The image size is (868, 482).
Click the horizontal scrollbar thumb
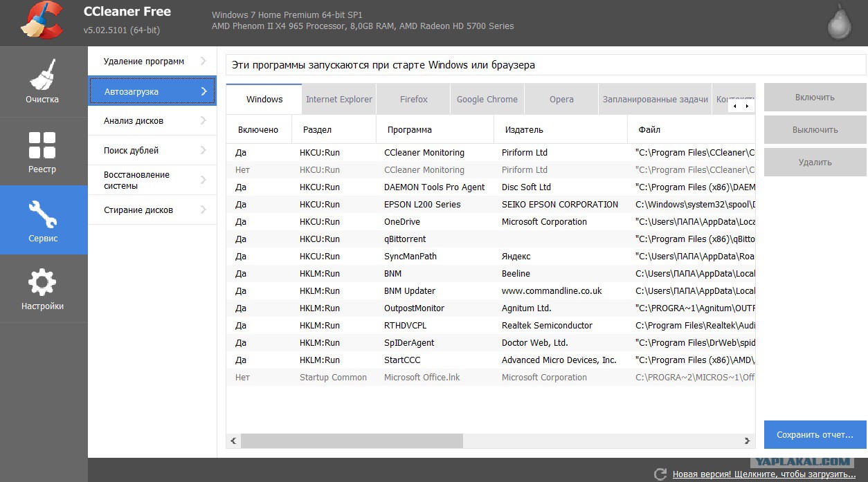tap(352, 441)
